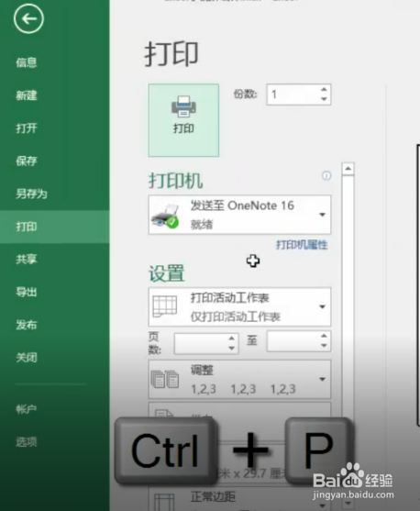Decrease the copies count with down arrow
420x511 pixels.
point(324,99)
